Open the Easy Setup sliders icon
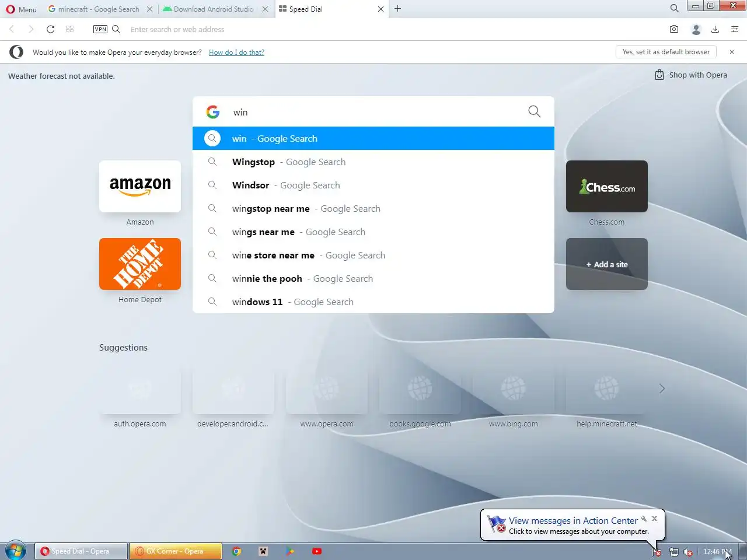The width and height of the screenshot is (747, 560). (x=735, y=29)
